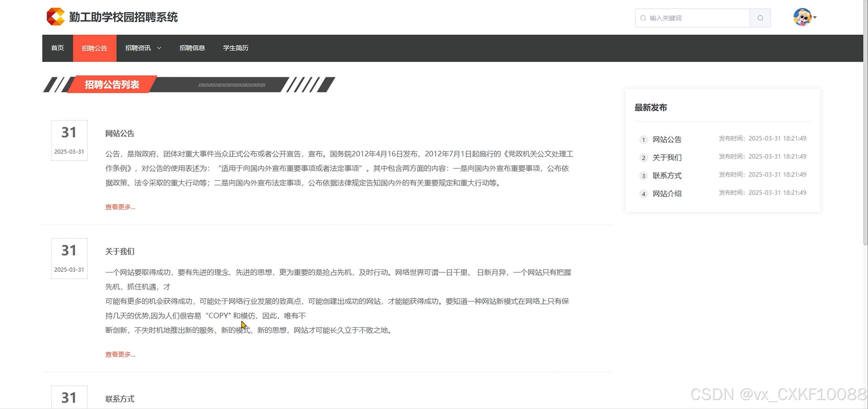Select 网站介绍 in latest posts sidebar
The width and height of the screenshot is (868, 409).
667,194
